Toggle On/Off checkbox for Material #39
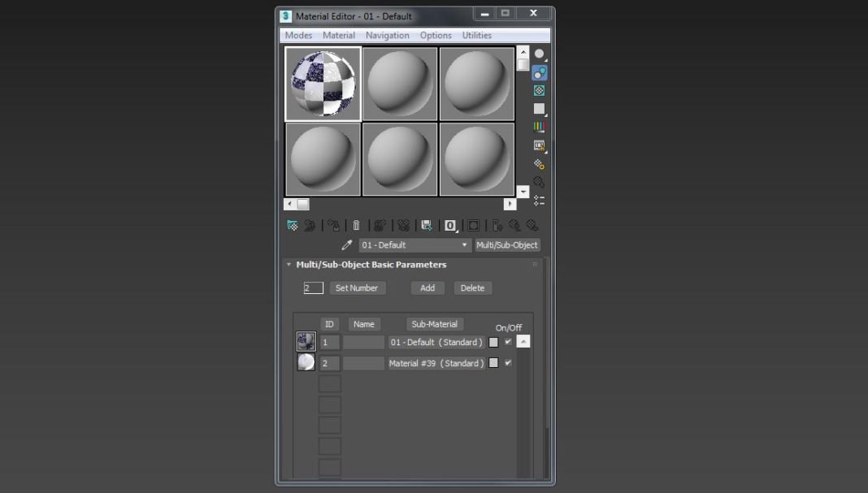Viewport: 868px width, 493px height. coord(508,363)
